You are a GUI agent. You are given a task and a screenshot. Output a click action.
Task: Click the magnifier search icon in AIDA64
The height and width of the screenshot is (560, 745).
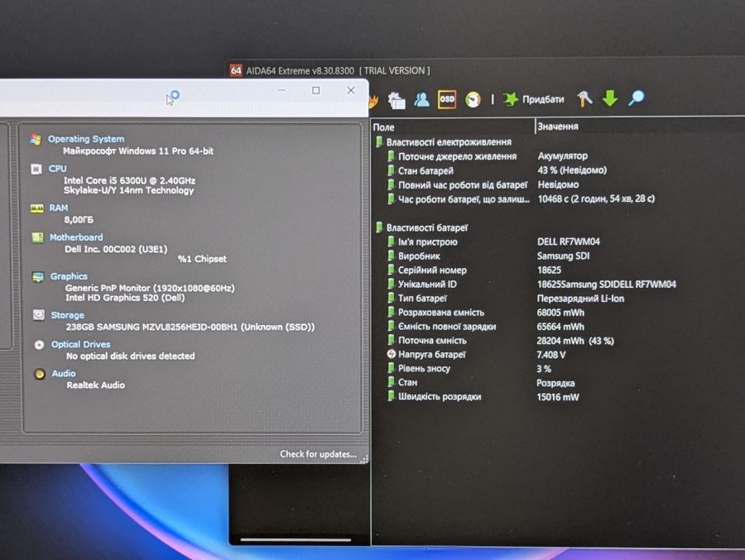tap(637, 98)
